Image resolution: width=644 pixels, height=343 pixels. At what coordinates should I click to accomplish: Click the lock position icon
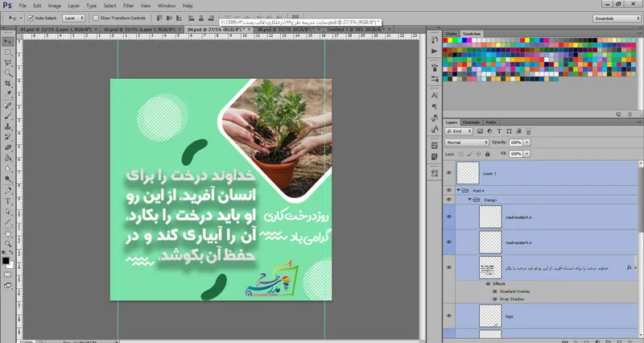pos(478,154)
